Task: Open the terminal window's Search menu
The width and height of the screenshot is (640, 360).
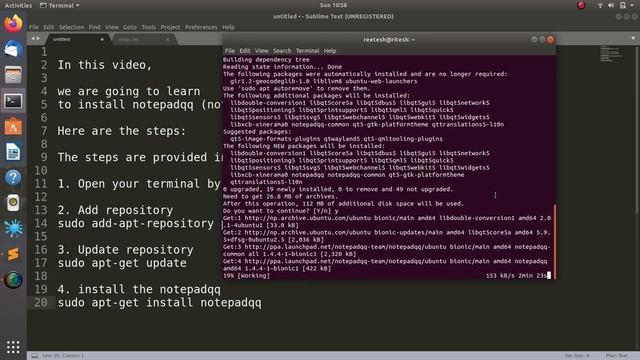Action: tap(282, 51)
